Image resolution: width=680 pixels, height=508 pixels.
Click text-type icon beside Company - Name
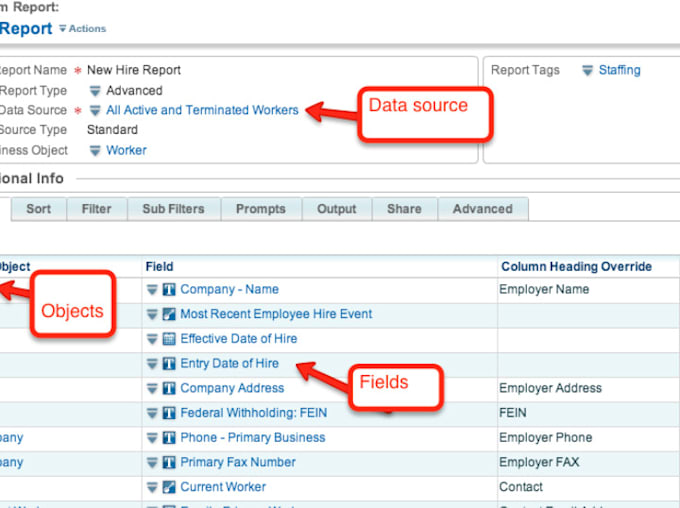pyautogui.click(x=169, y=290)
